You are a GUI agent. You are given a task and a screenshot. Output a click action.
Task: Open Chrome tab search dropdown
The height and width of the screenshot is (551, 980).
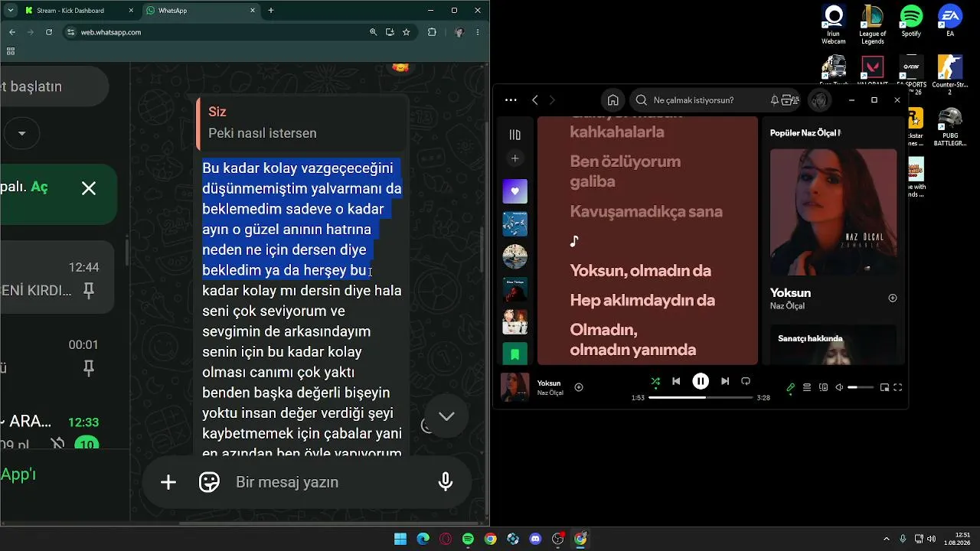10,11
